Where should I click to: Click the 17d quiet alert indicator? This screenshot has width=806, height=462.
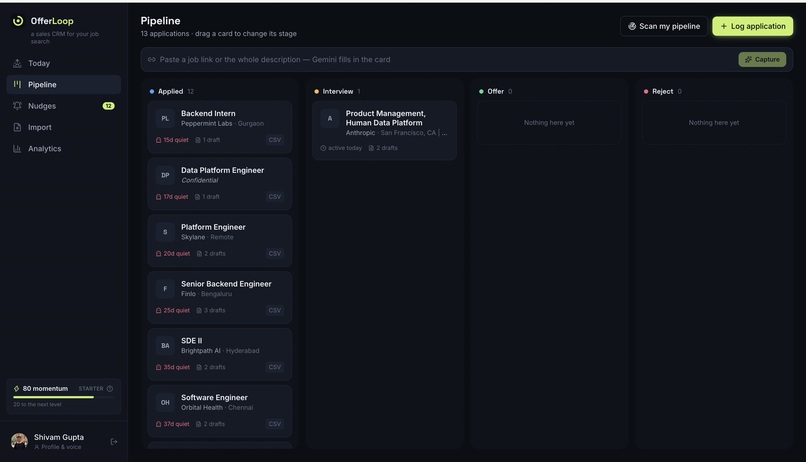(172, 197)
